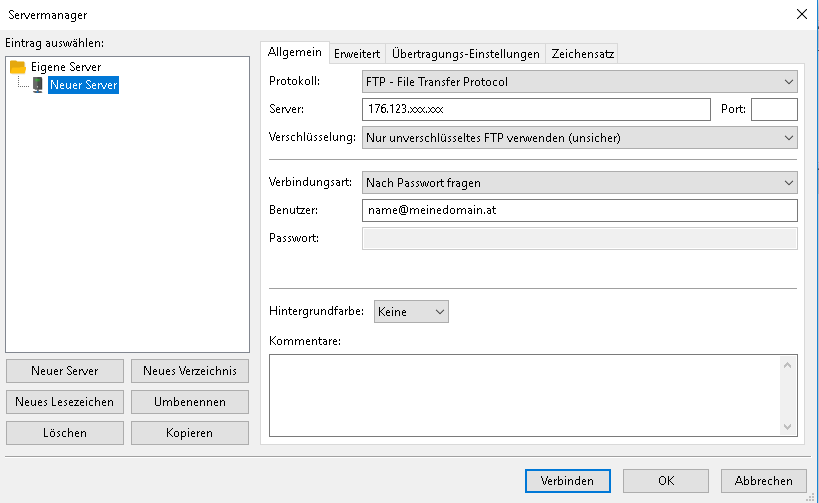Click the Neues Verzeichnis button
This screenshot has height=503, width=819.
click(x=189, y=371)
